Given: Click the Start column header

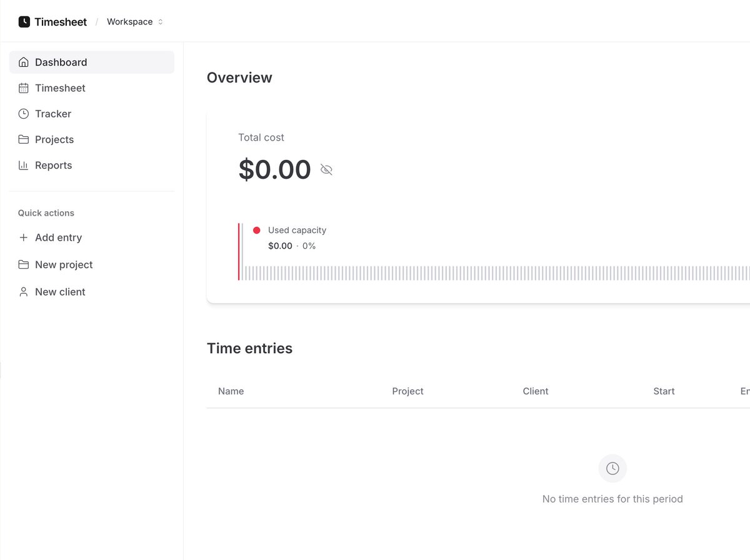Looking at the screenshot, I should [x=664, y=391].
